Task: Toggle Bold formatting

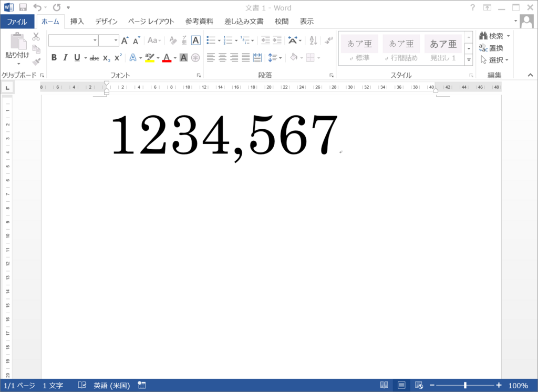Action: click(54, 58)
